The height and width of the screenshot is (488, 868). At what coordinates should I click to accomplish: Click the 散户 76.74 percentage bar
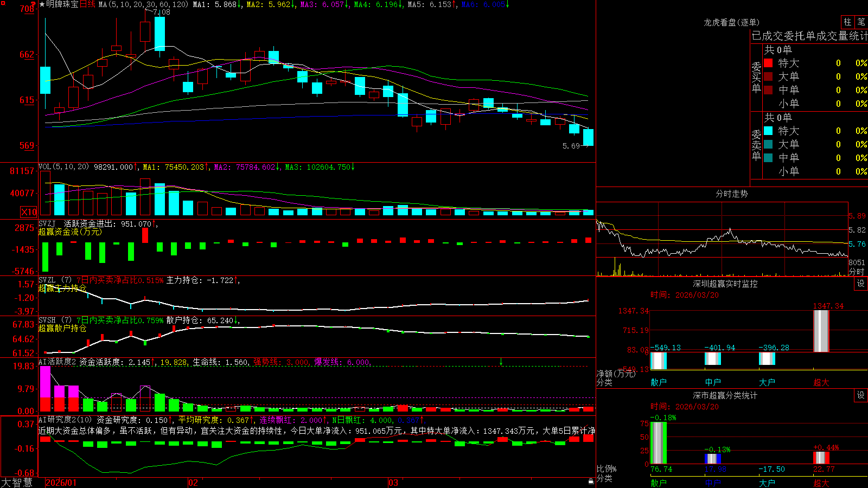659,442
